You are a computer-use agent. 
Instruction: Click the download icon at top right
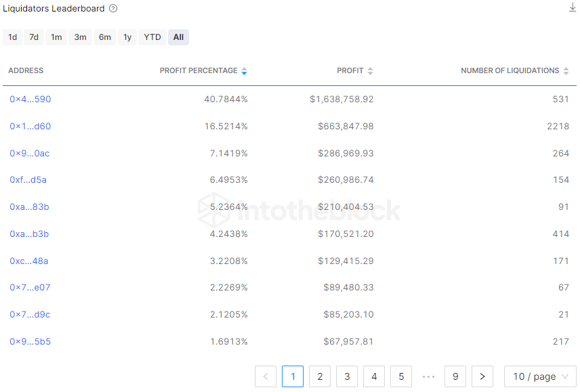[x=573, y=7]
